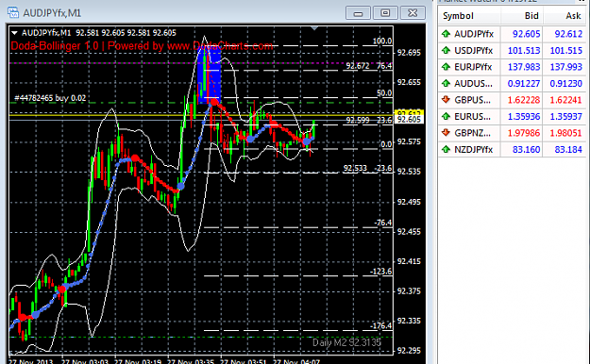Click EURUS ask value 1.35937
This screenshot has height=364, width=590.
(566, 117)
